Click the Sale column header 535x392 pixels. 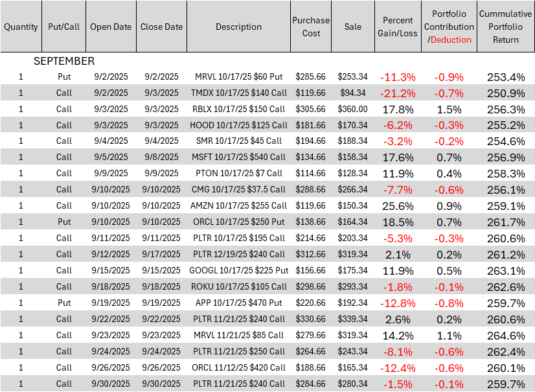point(353,27)
